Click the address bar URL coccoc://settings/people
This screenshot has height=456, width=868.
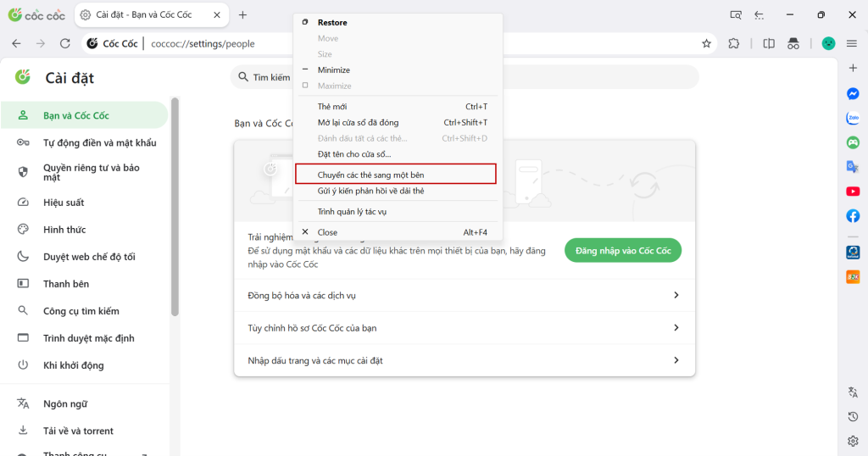pyautogui.click(x=203, y=44)
